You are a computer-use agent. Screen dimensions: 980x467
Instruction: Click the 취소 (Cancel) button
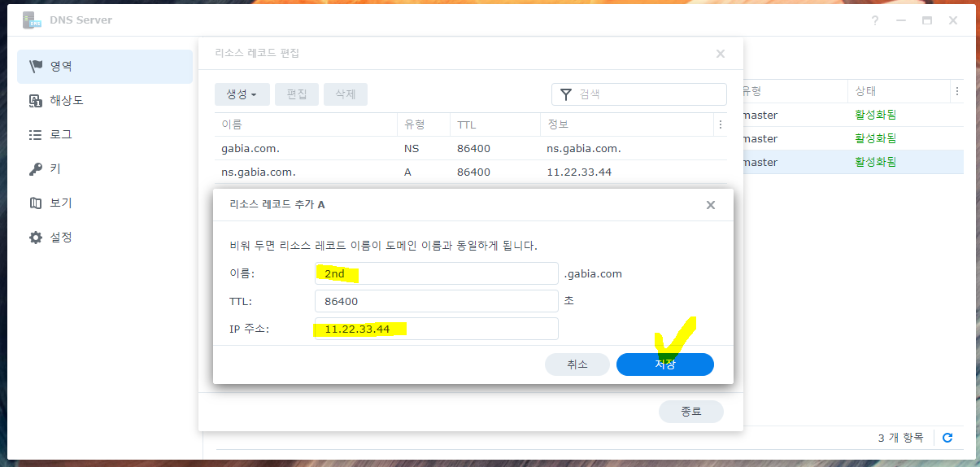click(x=577, y=364)
